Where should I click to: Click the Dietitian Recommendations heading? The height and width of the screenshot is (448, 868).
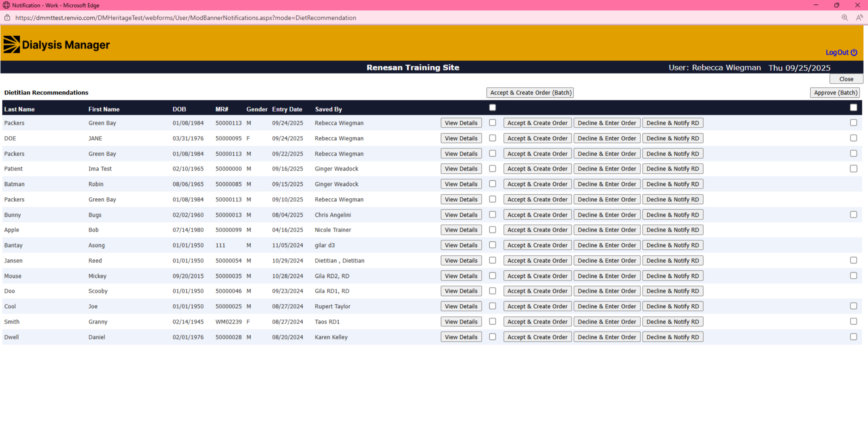[x=46, y=93]
